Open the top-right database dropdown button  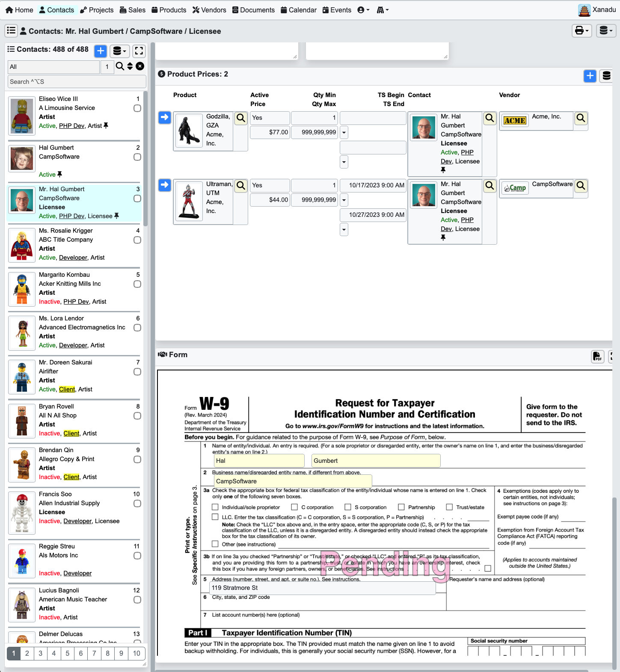pyautogui.click(x=606, y=30)
